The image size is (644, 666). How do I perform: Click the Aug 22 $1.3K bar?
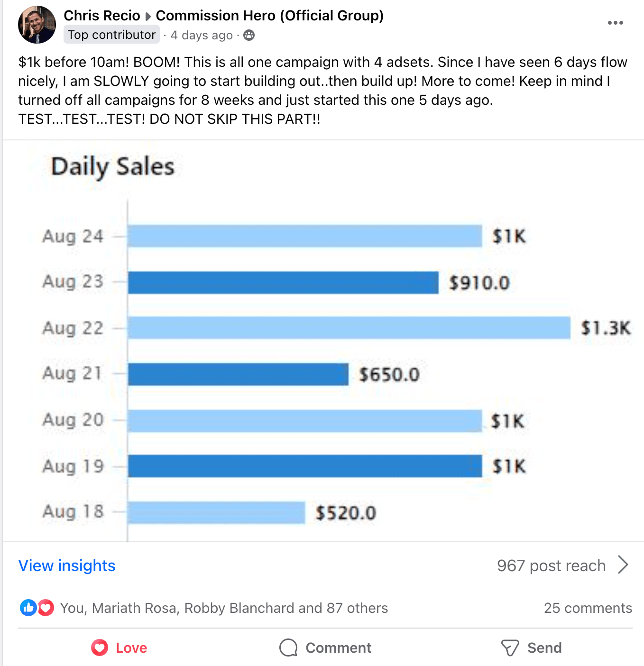pyautogui.click(x=349, y=328)
